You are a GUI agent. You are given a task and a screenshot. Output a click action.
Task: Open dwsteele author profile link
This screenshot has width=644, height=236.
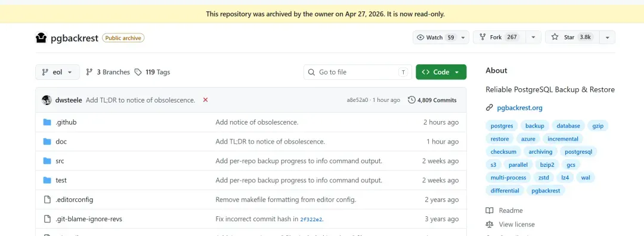[x=69, y=100]
